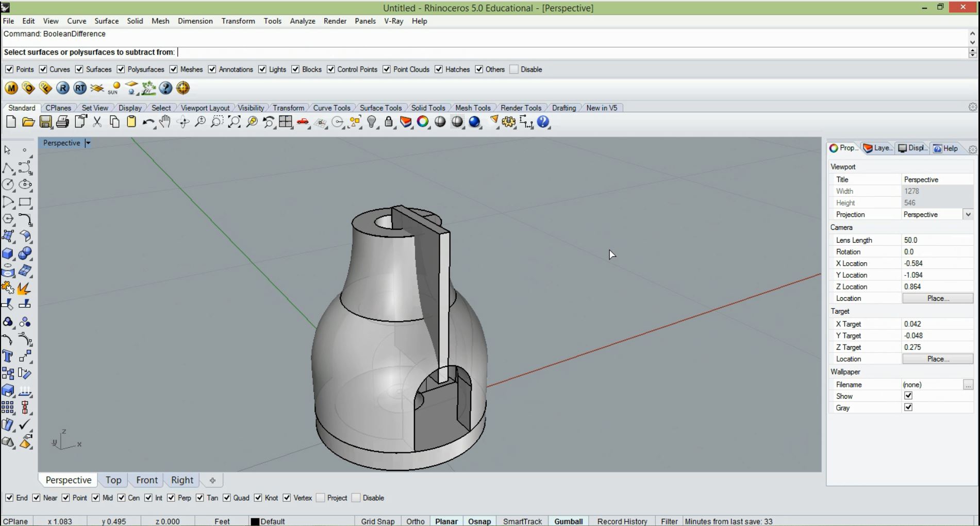Image resolution: width=980 pixels, height=526 pixels.
Task: Enable the Project osnap checkbox
Action: pyautogui.click(x=321, y=498)
